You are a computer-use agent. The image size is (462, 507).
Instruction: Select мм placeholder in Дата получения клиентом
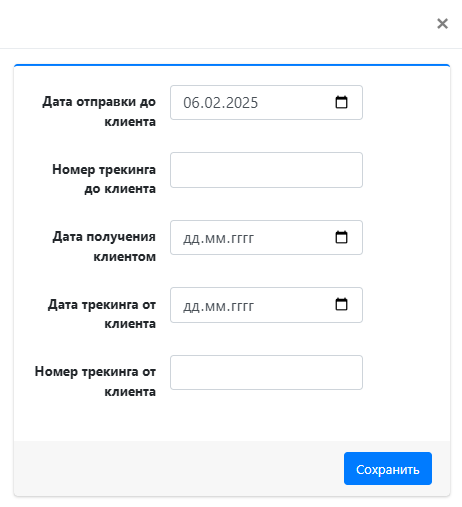[215, 239]
